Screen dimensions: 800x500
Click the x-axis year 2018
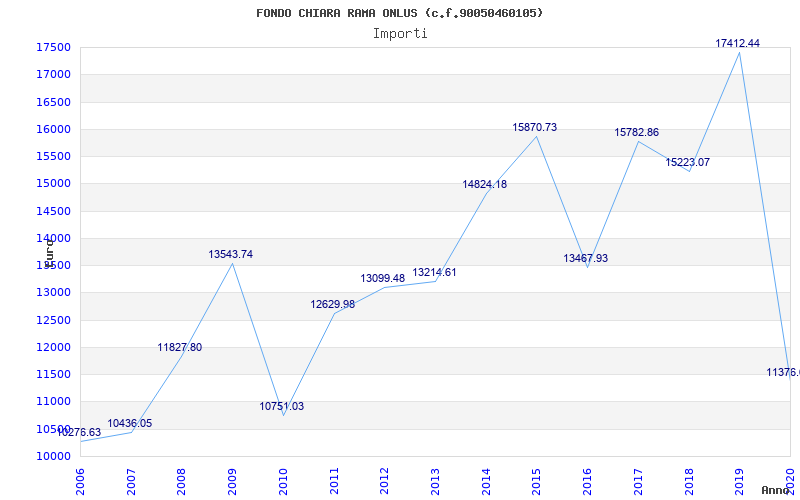689,482
